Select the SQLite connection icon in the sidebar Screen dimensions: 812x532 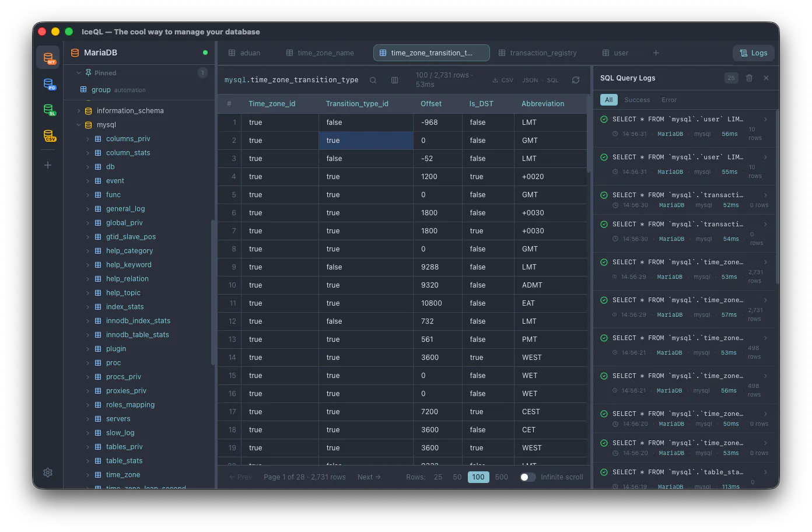tap(49, 110)
